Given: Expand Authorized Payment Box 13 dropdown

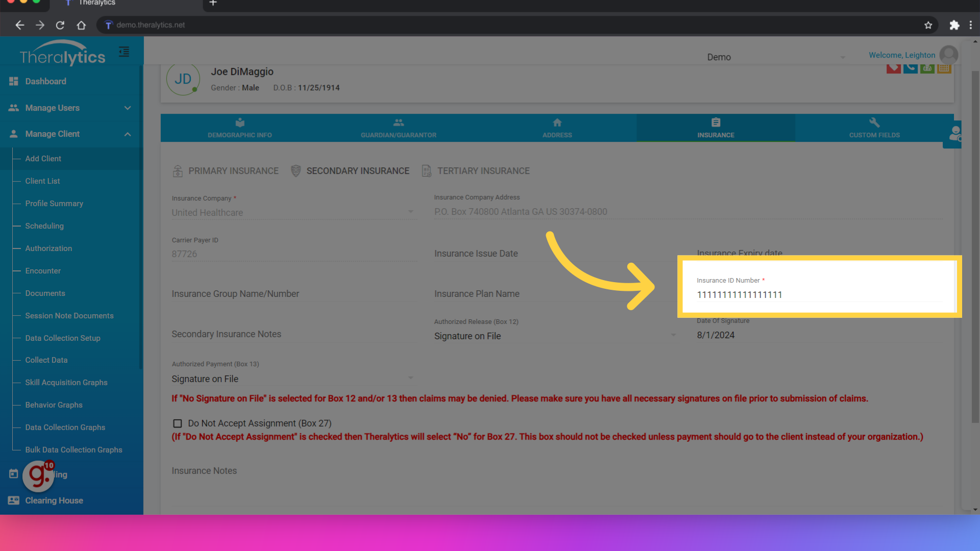Looking at the screenshot, I should [x=411, y=378].
